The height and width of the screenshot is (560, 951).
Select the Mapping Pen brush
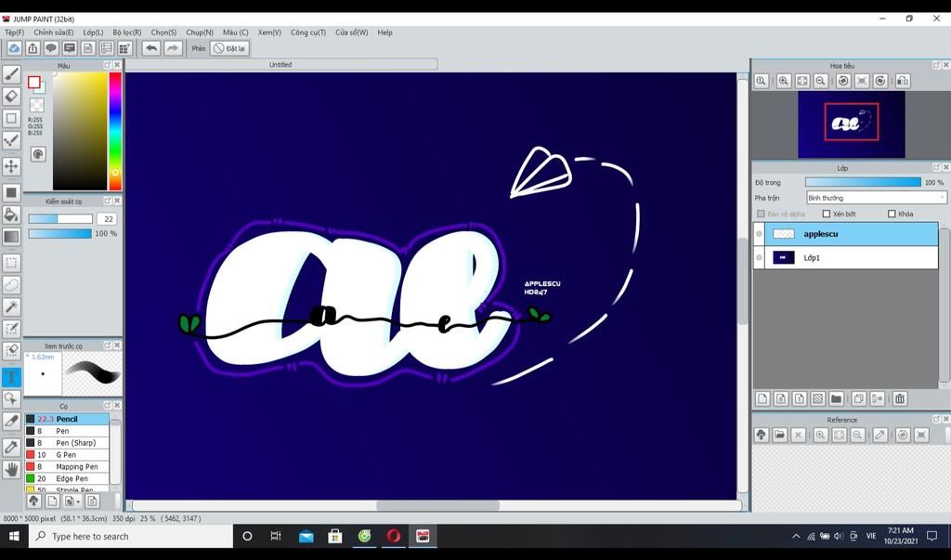coord(67,466)
